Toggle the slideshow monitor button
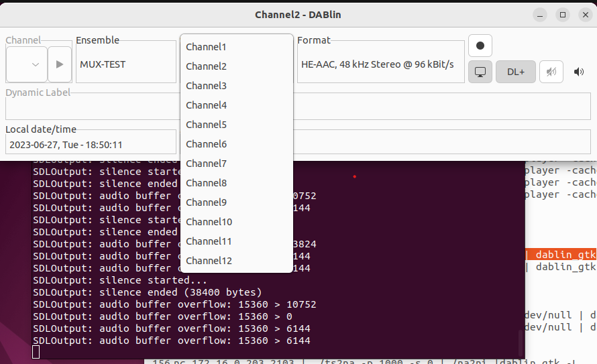The height and width of the screenshot is (364, 597). click(x=480, y=72)
